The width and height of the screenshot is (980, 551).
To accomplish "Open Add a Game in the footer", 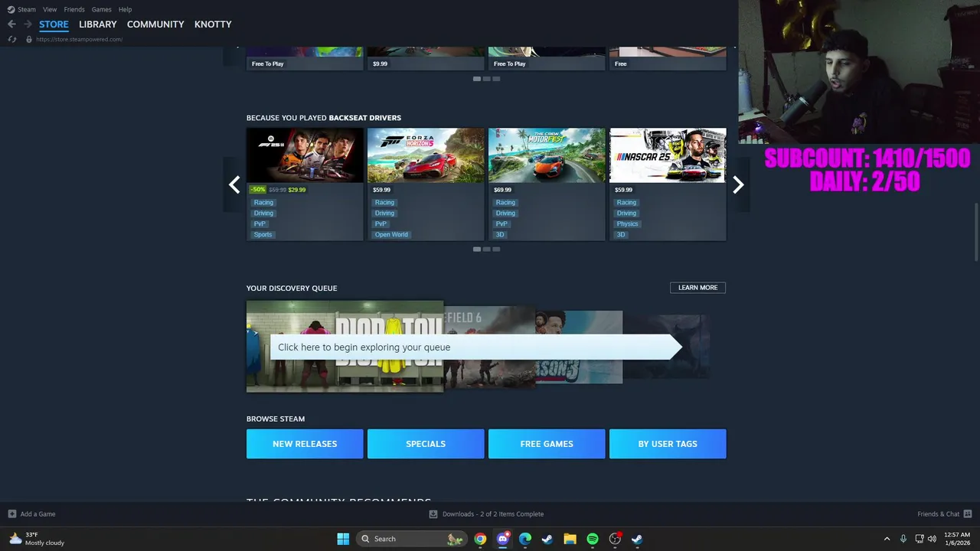I will tap(31, 514).
